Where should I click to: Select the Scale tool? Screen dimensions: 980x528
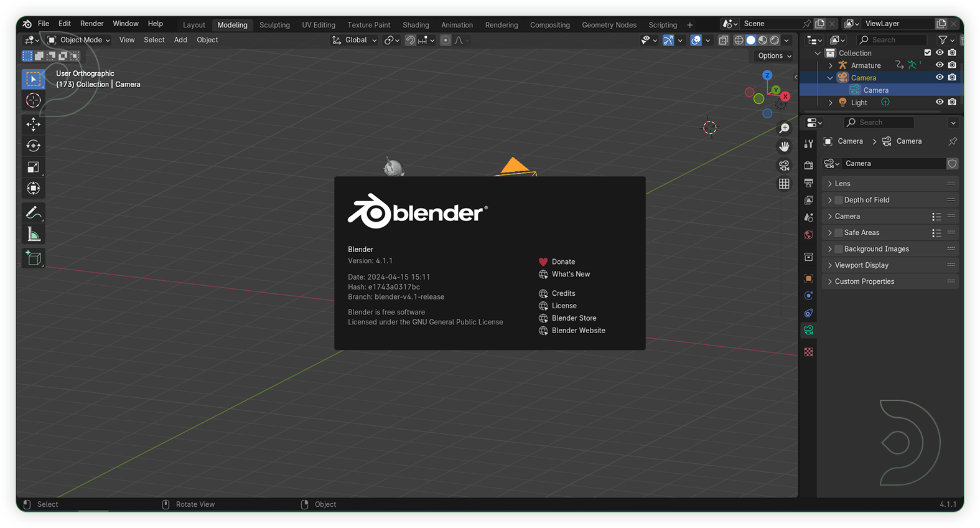(34, 167)
